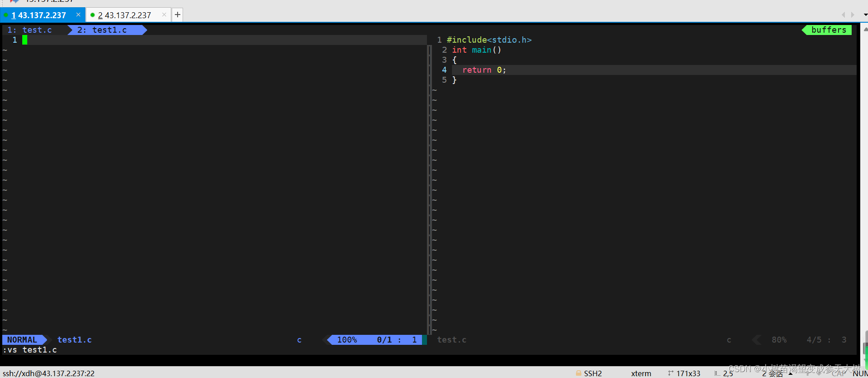Click line number 4 in test.c pane
Screen dimensions: 868x378
coord(444,70)
